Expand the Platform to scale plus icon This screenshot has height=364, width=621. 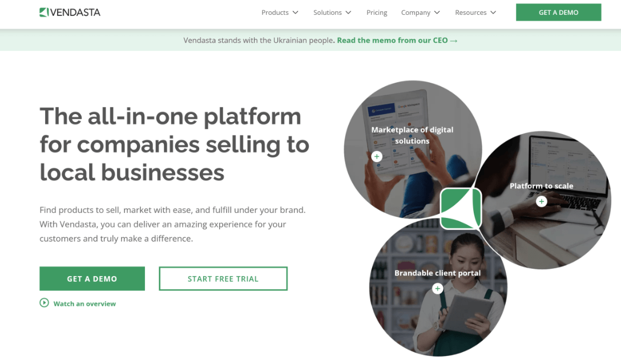pyautogui.click(x=542, y=201)
